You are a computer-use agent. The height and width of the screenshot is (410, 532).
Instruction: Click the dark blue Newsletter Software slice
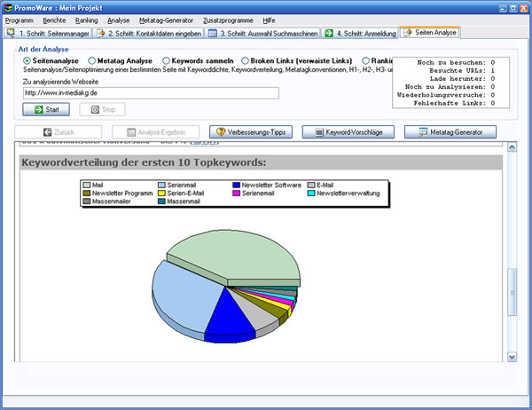tap(230, 319)
